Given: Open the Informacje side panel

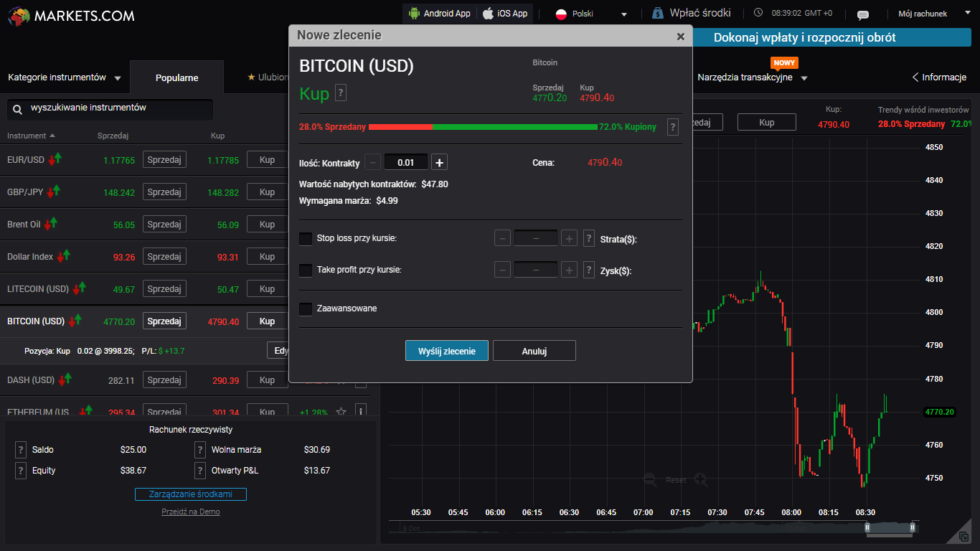Looking at the screenshot, I should pos(939,77).
